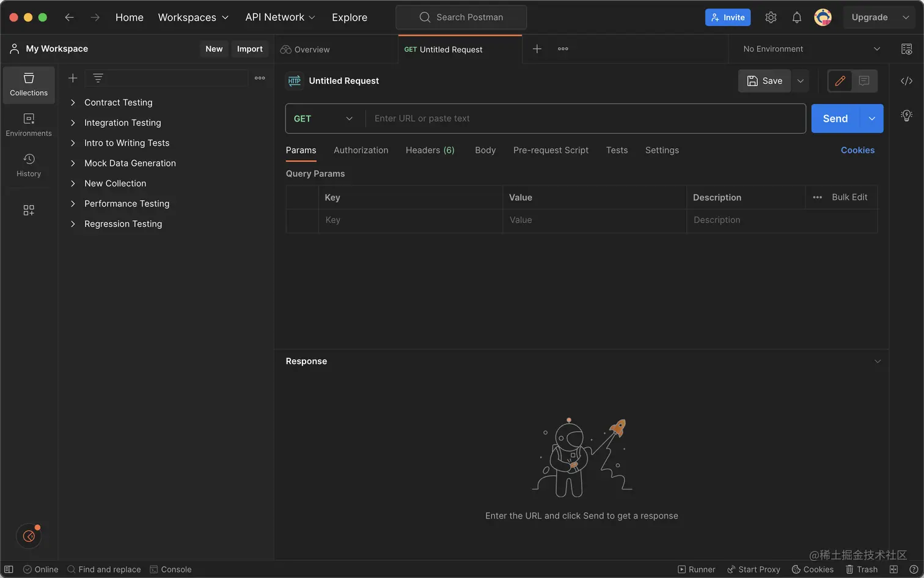This screenshot has height=578, width=924.
Task: Switch to the Headers (6) tab
Action: (430, 150)
